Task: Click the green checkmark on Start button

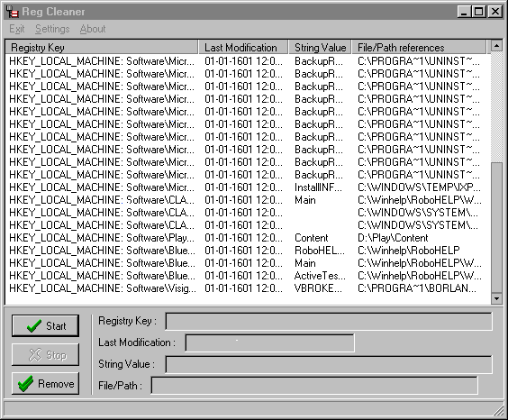Action: [34, 325]
